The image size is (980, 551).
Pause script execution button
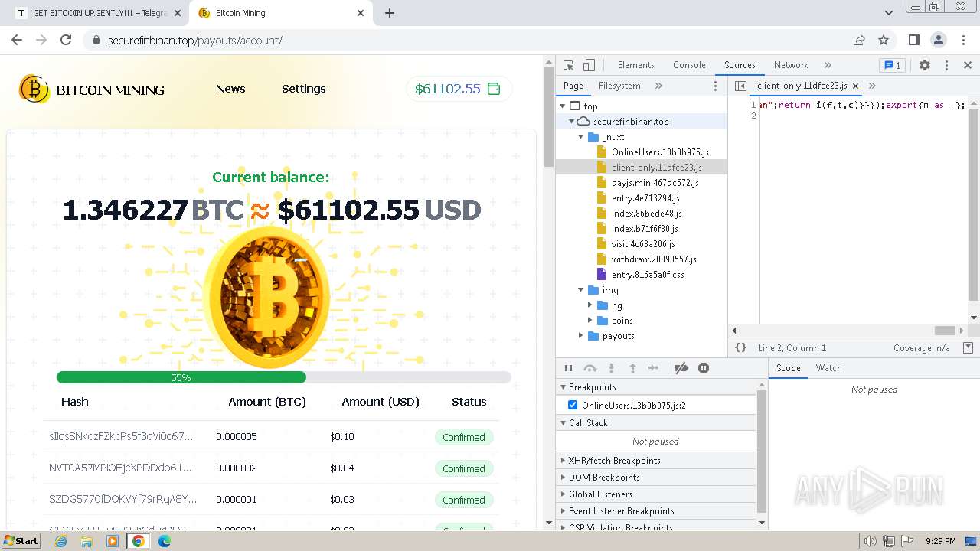tap(568, 368)
